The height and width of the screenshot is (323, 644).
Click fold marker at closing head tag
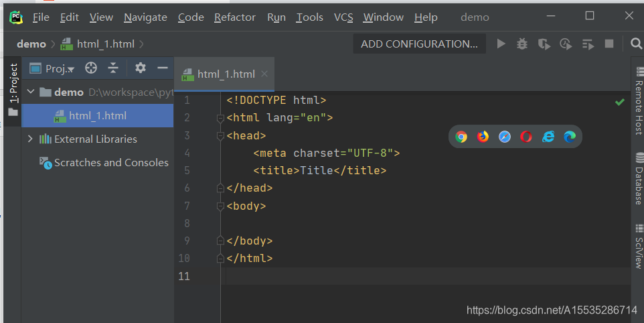(x=220, y=188)
